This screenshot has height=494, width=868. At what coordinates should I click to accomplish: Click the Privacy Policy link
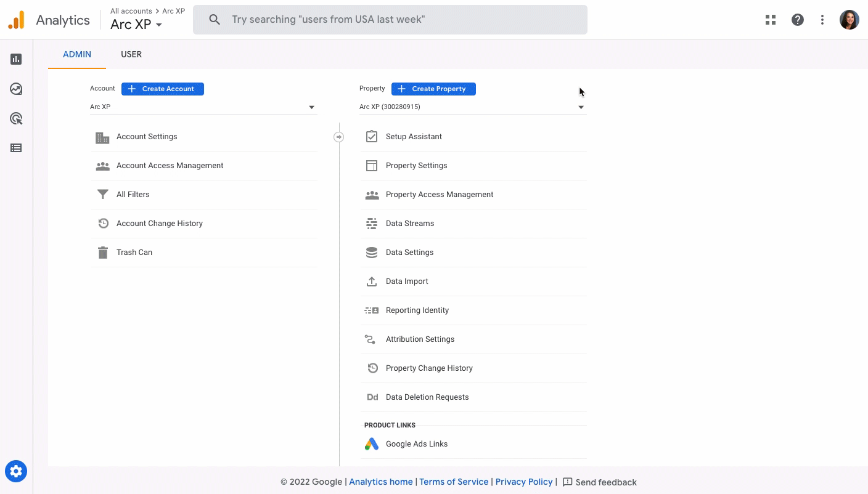click(524, 482)
